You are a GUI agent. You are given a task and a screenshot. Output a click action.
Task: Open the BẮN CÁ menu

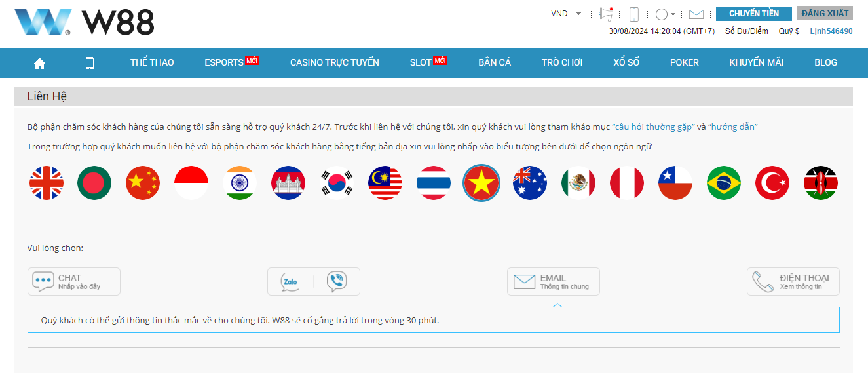(495, 62)
